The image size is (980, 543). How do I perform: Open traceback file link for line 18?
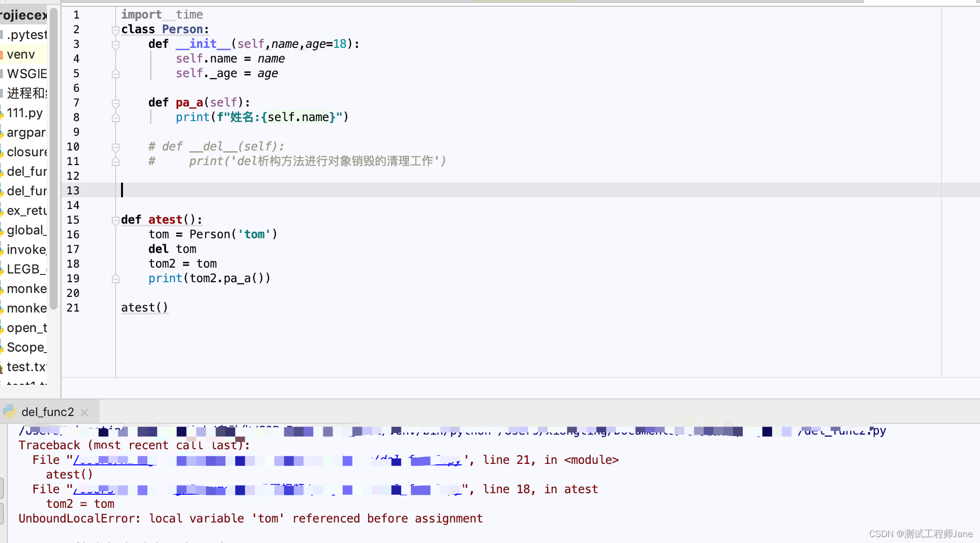point(267,489)
